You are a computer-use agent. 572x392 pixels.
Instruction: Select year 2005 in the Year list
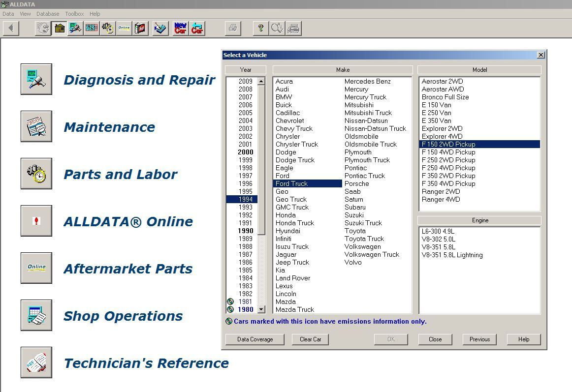(x=245, y=113)
